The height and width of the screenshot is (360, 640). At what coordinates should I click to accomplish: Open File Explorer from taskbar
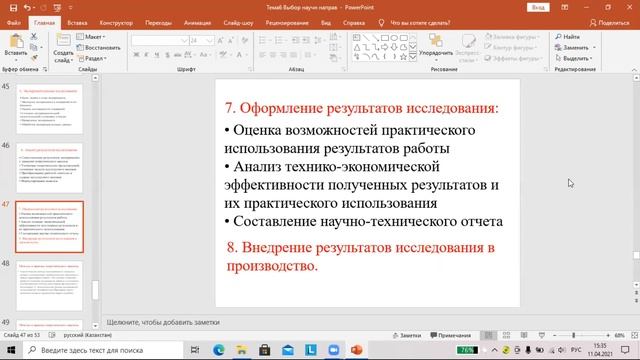(242, 350)
